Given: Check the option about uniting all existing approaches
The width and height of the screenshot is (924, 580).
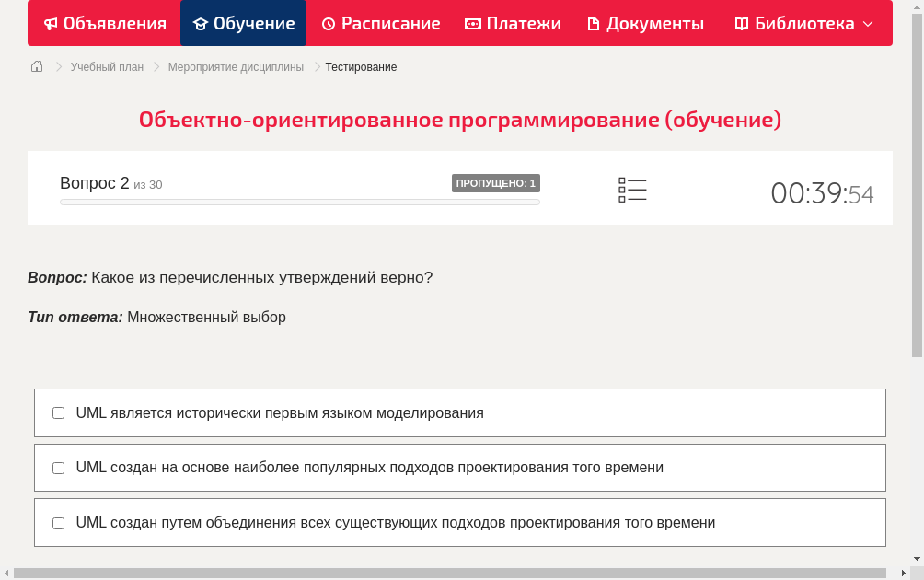Looking at the screenshot, I should click(58, 523).
